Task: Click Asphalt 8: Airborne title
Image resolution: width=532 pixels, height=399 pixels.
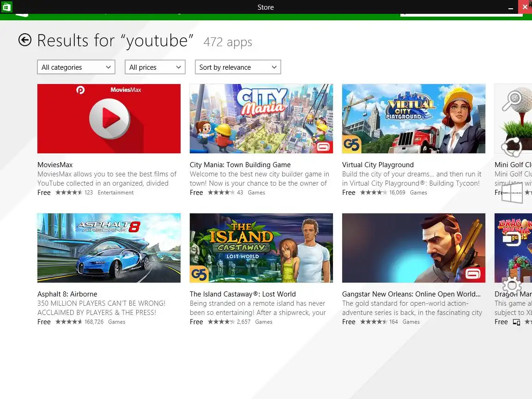Action: click(x=67, y=294)
